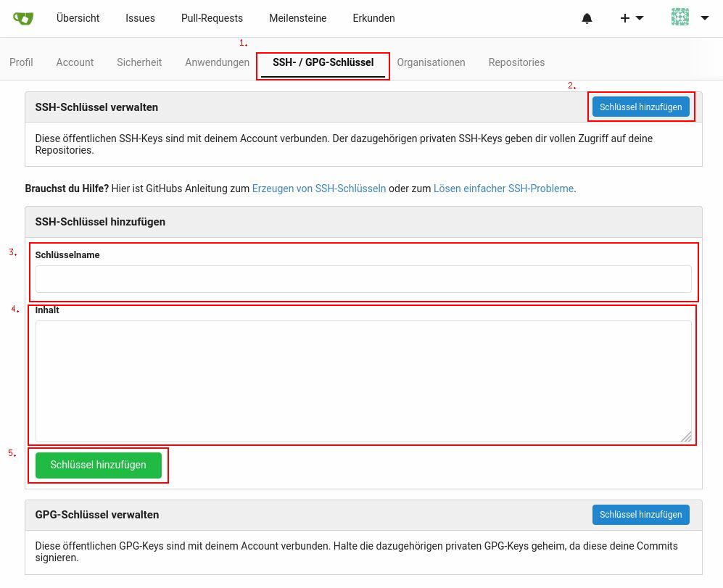Open Pull-Requests in top navigation

pyautogui.click(x=212, y=18)
